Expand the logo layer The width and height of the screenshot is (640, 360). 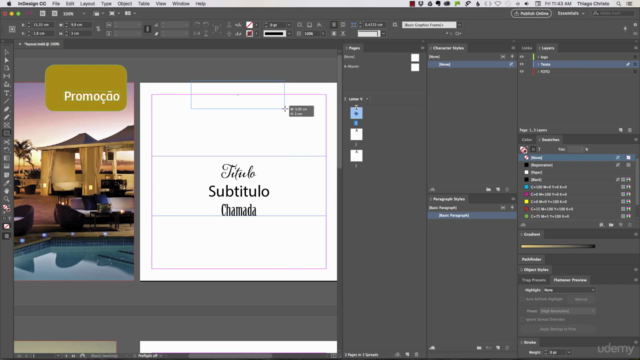[x=538, y=57]
